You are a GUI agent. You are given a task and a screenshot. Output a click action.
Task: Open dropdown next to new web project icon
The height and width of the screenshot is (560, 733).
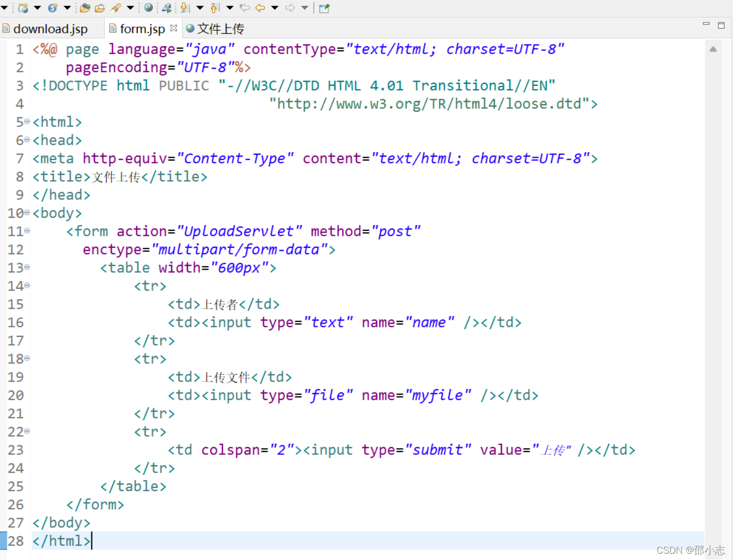37,8
